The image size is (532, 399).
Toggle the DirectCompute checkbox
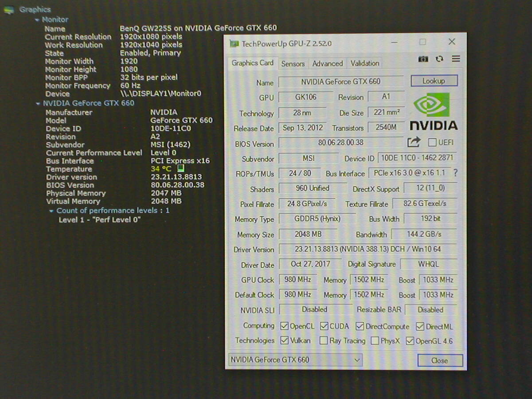(360, 327)
